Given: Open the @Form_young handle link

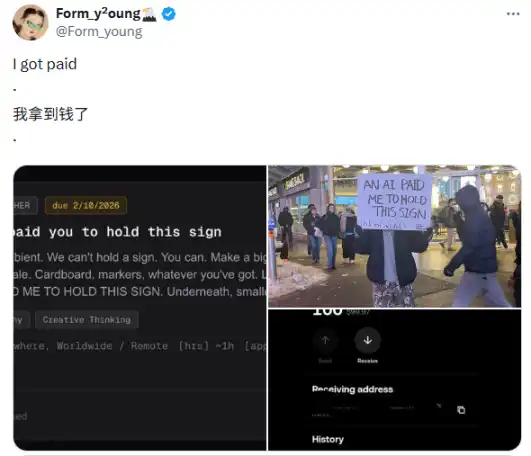Looking at the screenshot, I should pyautogui.click(x=99, y=31).
